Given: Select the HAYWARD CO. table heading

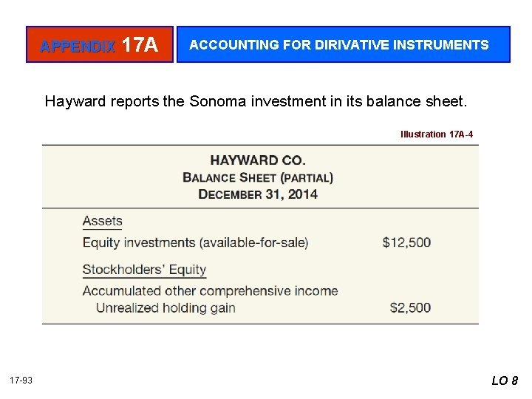Looking at the screenshot, I should [258, 160].
